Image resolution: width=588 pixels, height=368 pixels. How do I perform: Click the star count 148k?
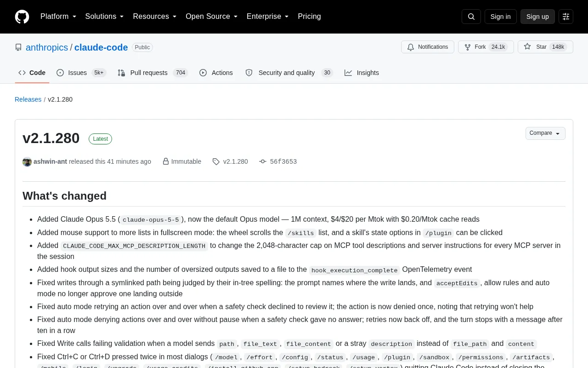(558, 47)
